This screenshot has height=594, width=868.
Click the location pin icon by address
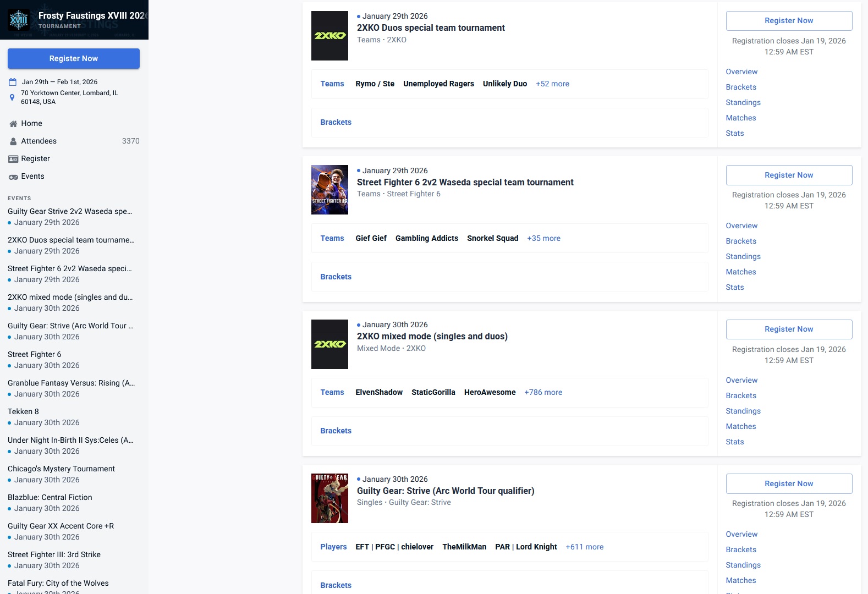pyautogui.click(x=12, y=97)
